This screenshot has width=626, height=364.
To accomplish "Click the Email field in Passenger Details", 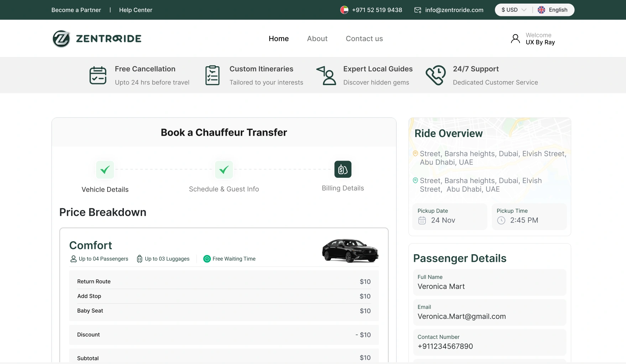I will [490, 312].
